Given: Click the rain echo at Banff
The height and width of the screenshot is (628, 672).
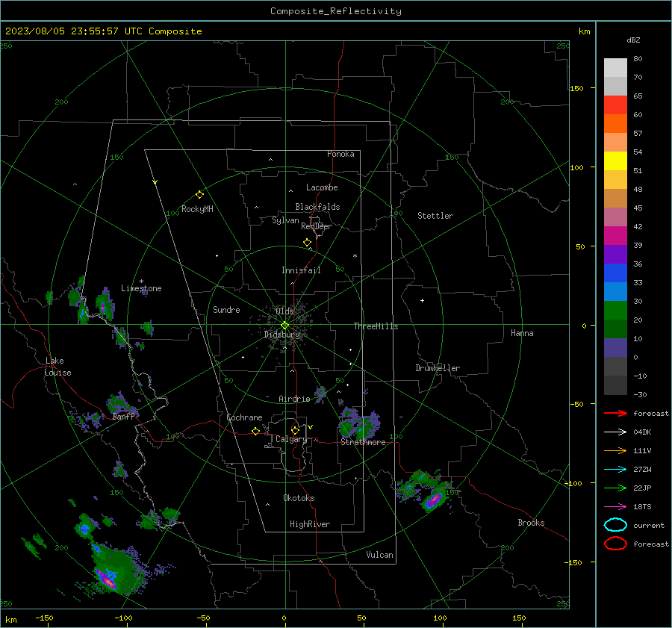Looking at the screenshot, I should coord(119,404).
